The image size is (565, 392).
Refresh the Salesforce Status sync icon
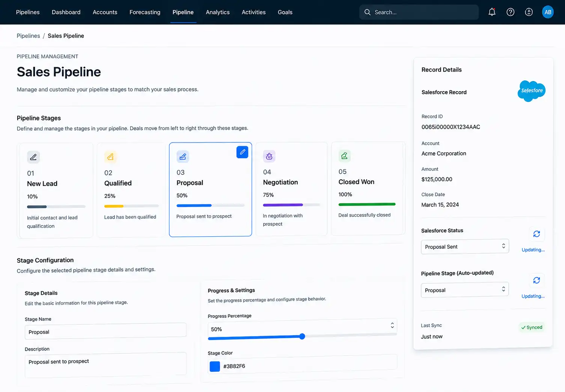[536, 234]
